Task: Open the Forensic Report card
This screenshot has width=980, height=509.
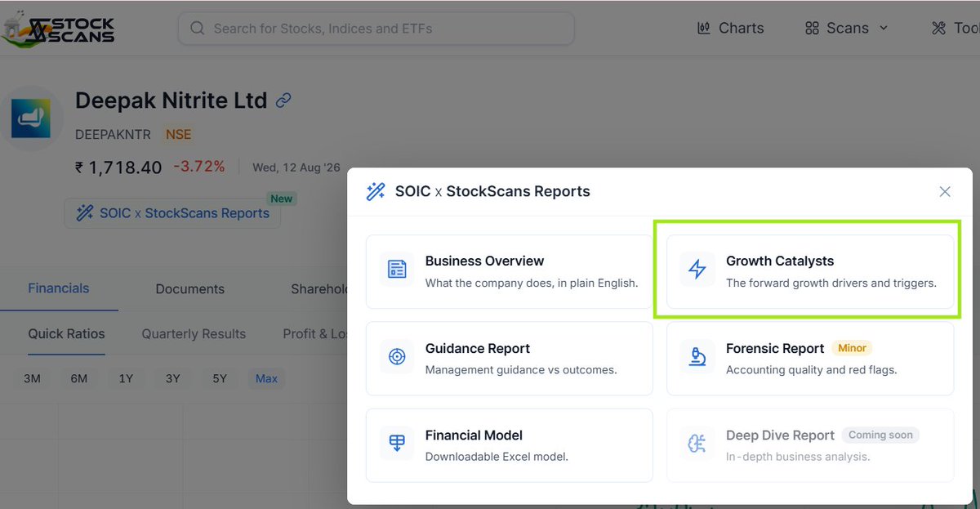Action: (x=810, y=359)
